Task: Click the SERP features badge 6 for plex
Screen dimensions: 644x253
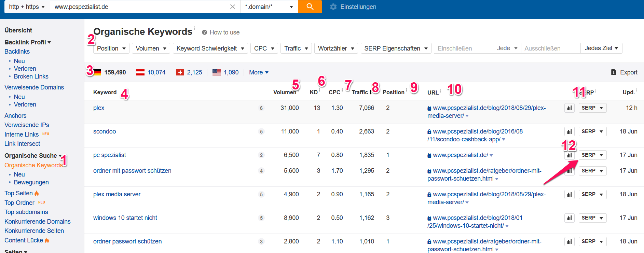Action: [x=261, y=108]
